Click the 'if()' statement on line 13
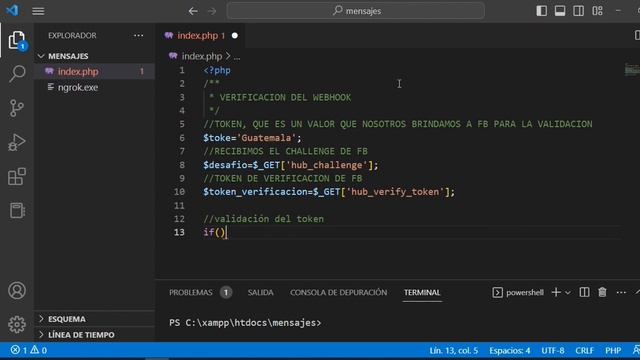 tap(214, 232)
